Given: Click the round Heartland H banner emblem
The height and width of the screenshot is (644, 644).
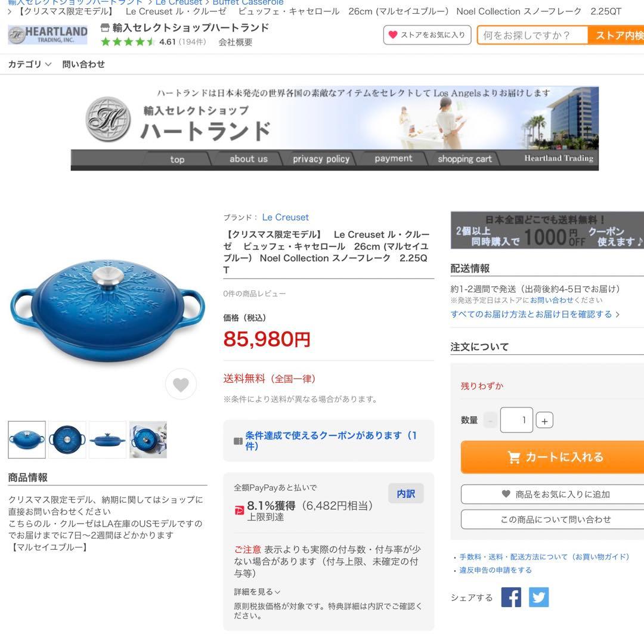Looking at the screenshot, I should coord(109,119).
